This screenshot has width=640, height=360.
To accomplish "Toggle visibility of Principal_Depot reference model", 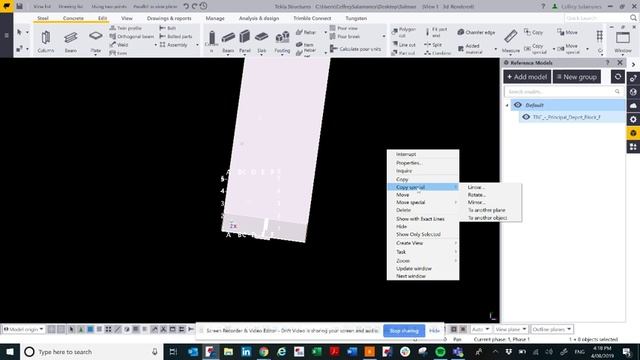I will (526, 117).
